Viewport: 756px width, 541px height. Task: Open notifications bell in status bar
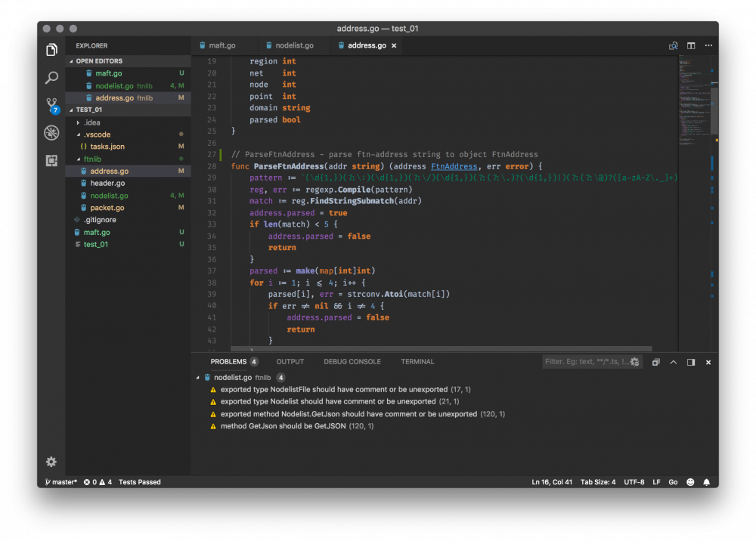[707, 482]
